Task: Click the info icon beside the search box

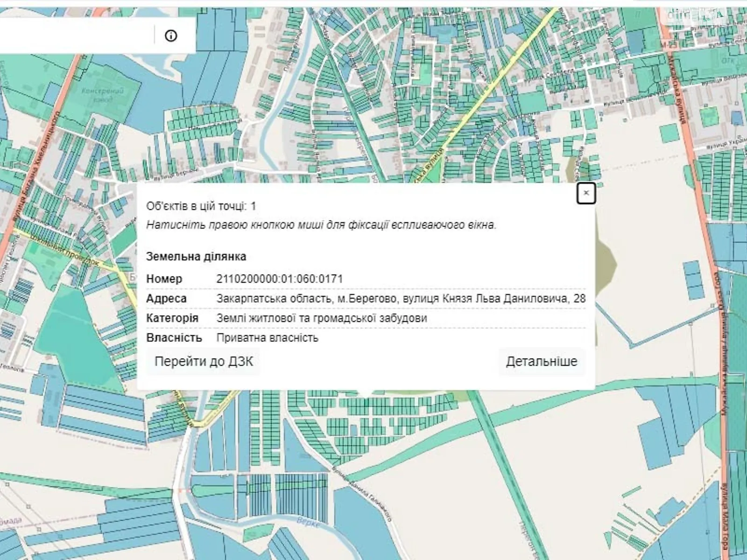Action: point(171,35)
